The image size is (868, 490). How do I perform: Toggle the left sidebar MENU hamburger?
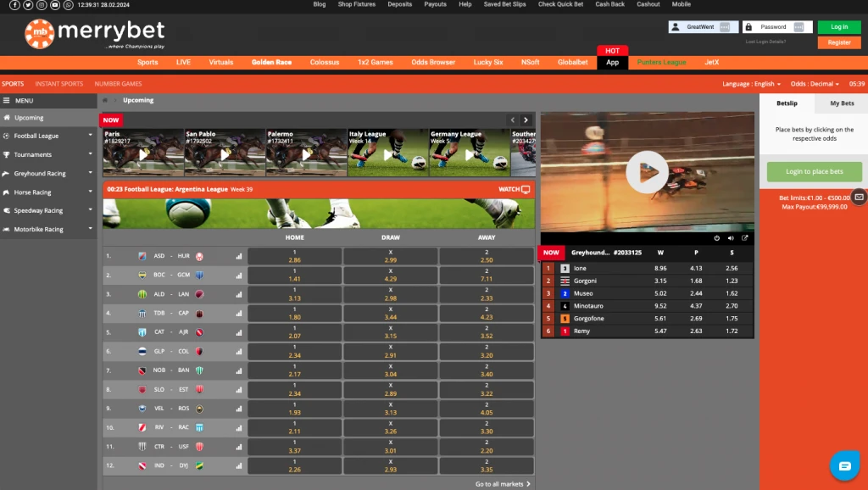[x=8, y=100]
